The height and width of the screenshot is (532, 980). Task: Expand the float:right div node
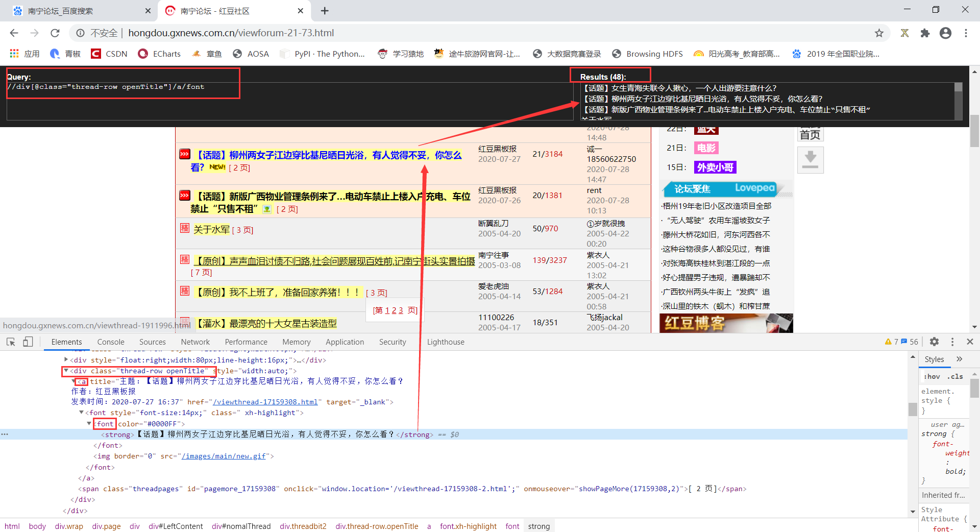[x=66, y=360]
